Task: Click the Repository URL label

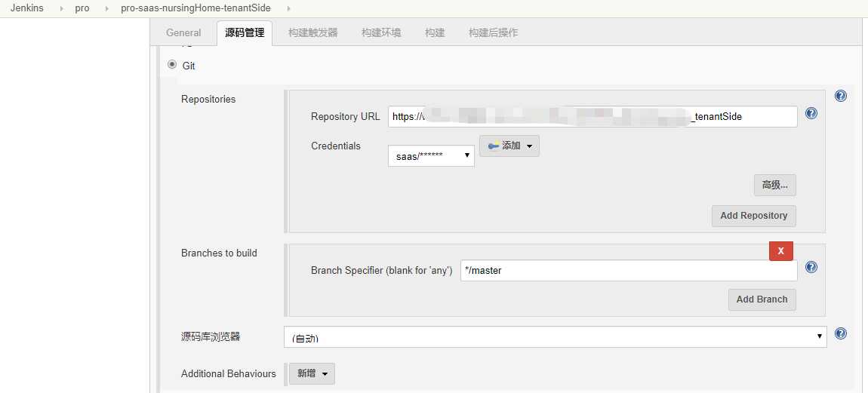Action: (x=346, y=117)
